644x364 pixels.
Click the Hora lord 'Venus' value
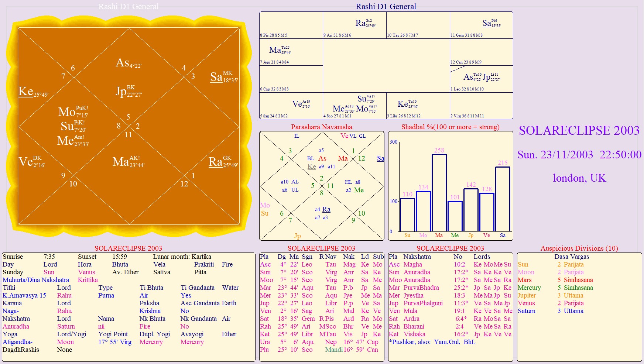[x=86, y=272]
